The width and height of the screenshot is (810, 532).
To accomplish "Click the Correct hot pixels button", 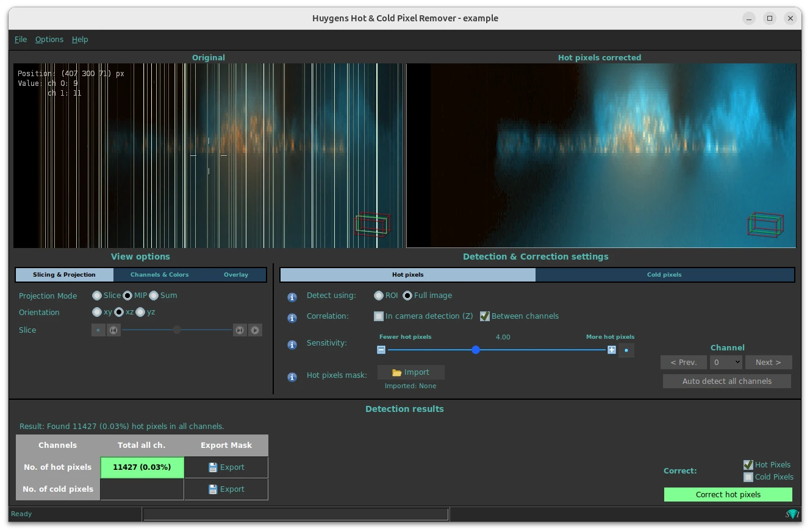I will pyautogui.click(x=728, y=494).
